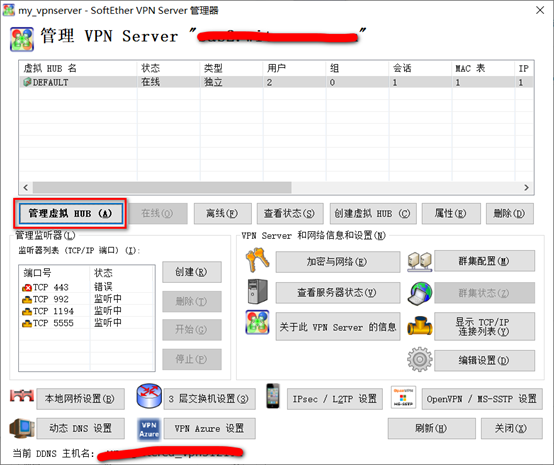Click the gear icon beside 编辑设置
554x465 pixels.
coord(419,359)
